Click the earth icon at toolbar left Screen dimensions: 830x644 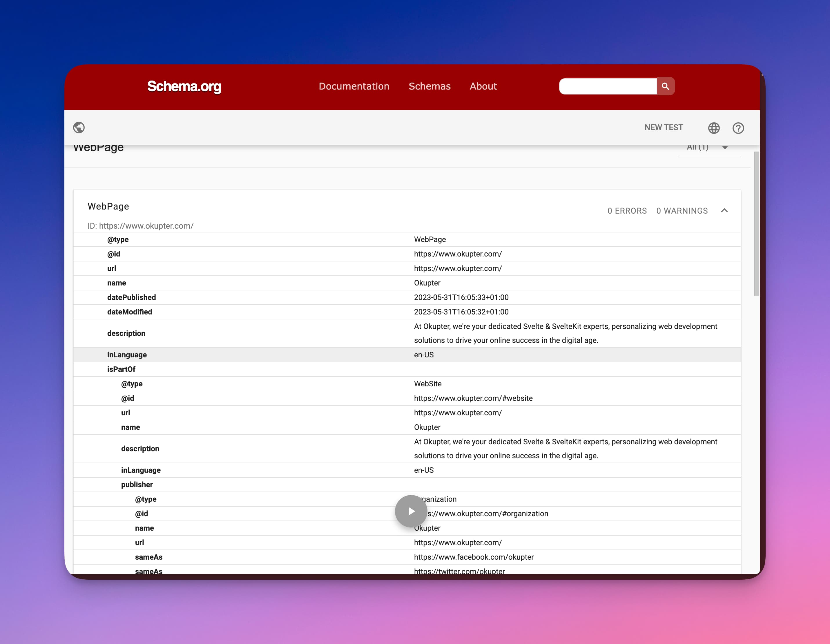pos(79,128)
